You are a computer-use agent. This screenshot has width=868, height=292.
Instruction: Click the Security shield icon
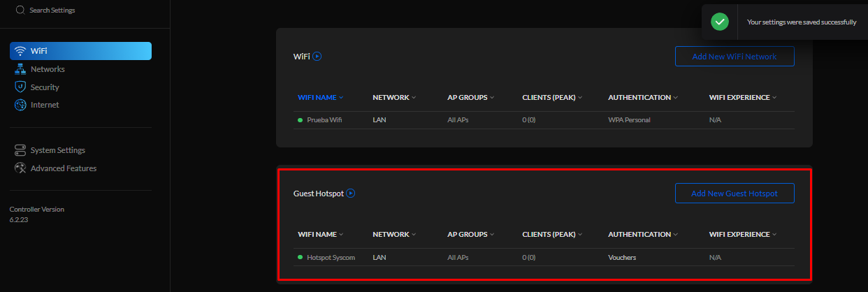pos(20,87)
